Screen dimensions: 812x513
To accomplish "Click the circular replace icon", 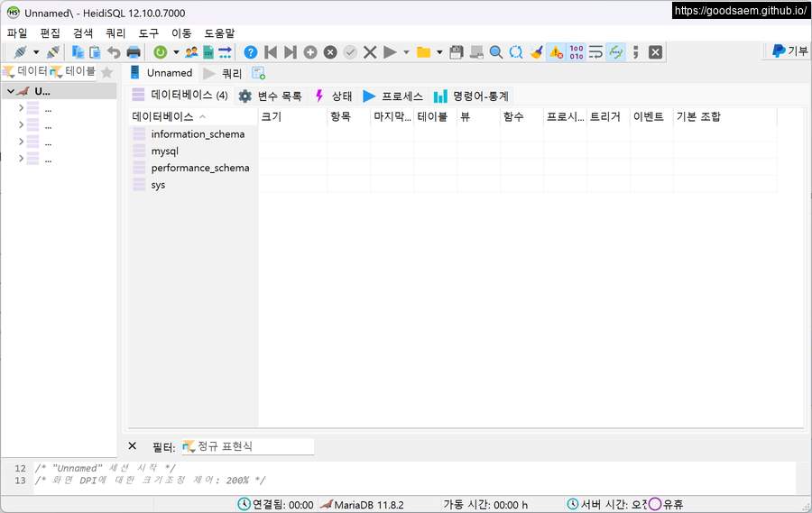I will [x=516, y=52].
